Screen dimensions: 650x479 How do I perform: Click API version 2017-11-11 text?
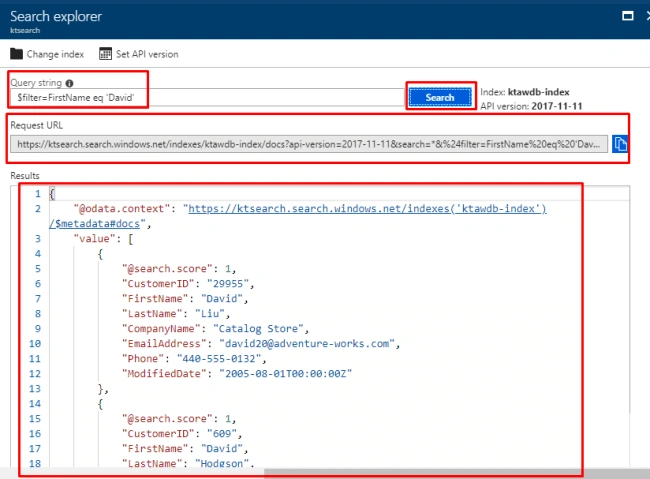click(x=531, y=106)
